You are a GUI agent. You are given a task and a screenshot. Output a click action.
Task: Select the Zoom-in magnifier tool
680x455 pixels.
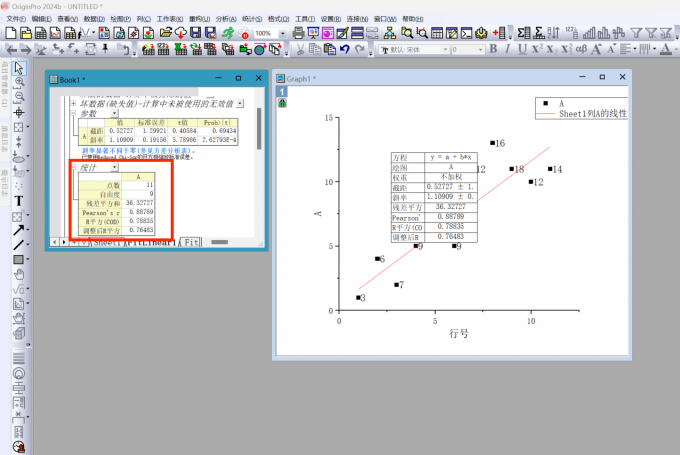click(x=19, y=82)
